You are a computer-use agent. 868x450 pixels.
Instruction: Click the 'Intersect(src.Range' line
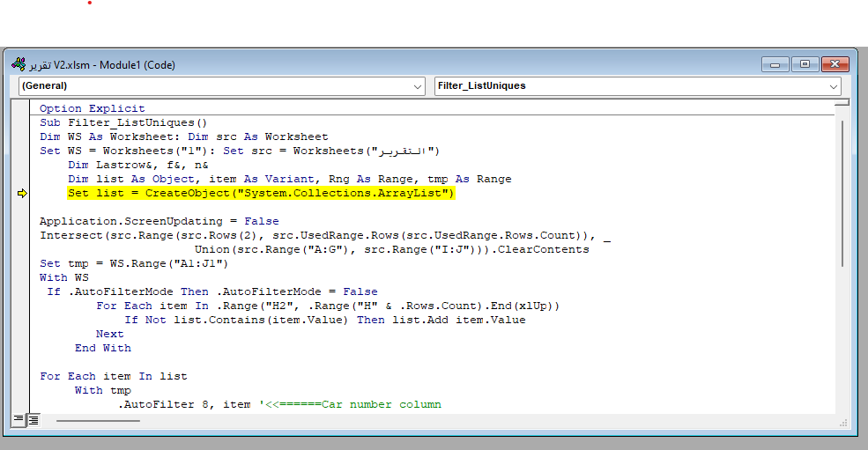pyautogui.click(x=325, y=235)
